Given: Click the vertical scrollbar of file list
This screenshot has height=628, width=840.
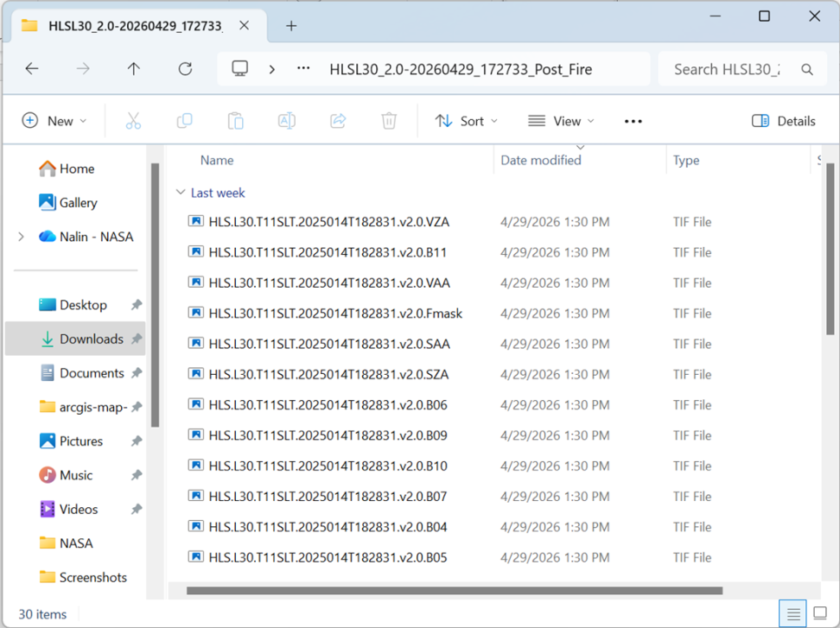Looking at the screenshot, I should click(x=830, y=249).
